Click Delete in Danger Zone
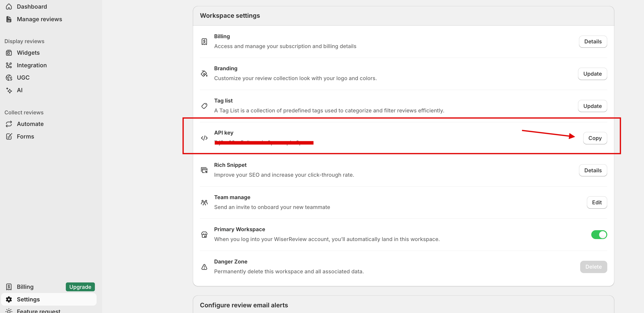This screenshot has height=313, width=644. [593, 267]
